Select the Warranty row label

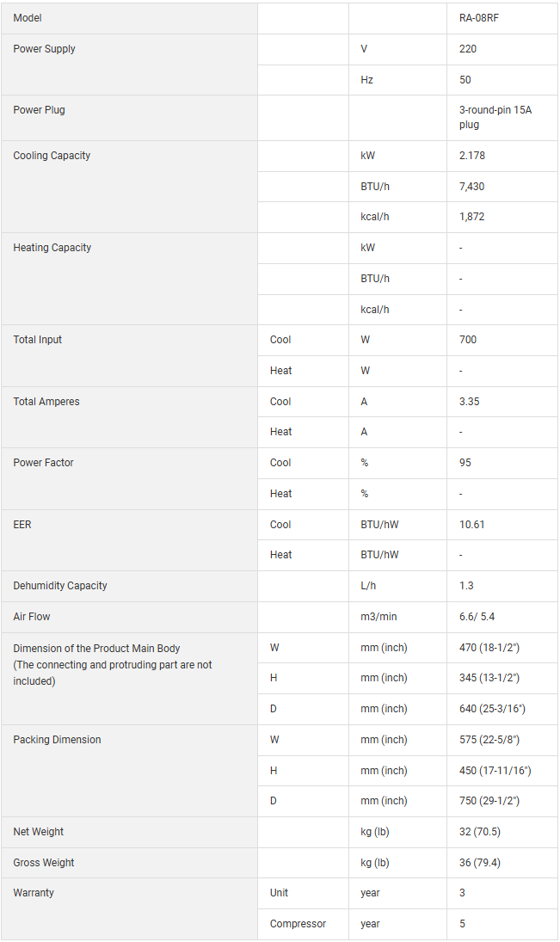(34, 893)
